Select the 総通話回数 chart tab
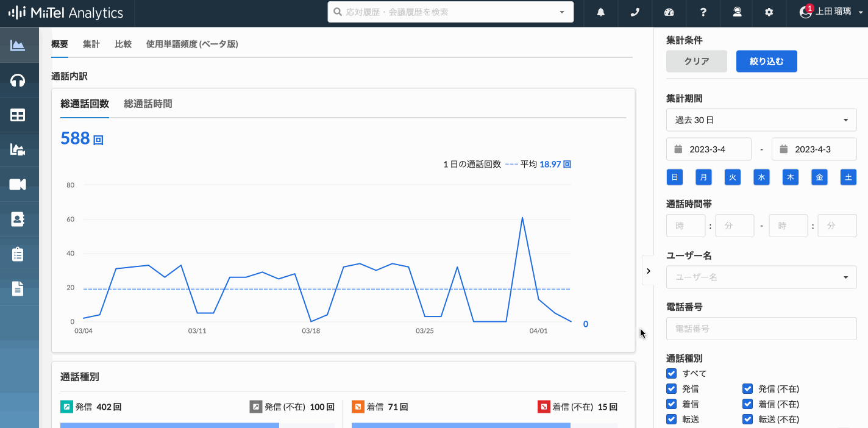Image resolution: width=868 pixels, height=428 pixels. coord(85,104)
